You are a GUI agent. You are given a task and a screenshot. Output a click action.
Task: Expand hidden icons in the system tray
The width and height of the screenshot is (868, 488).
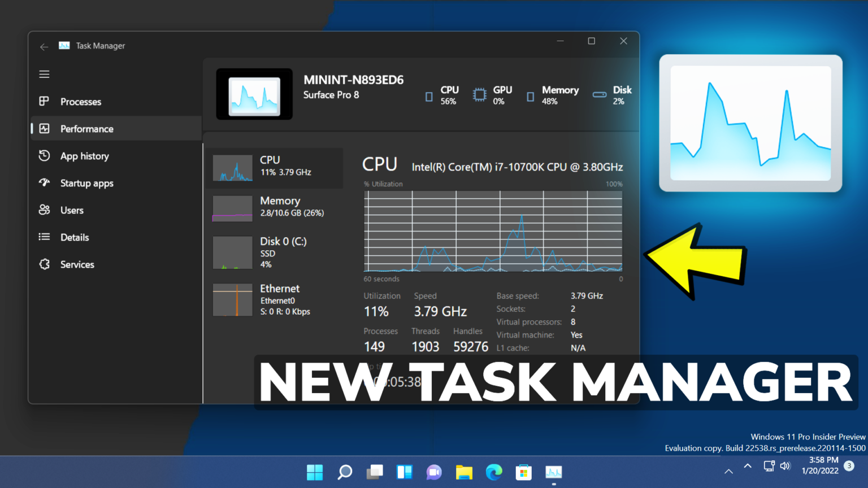click(x=747, y=466)
